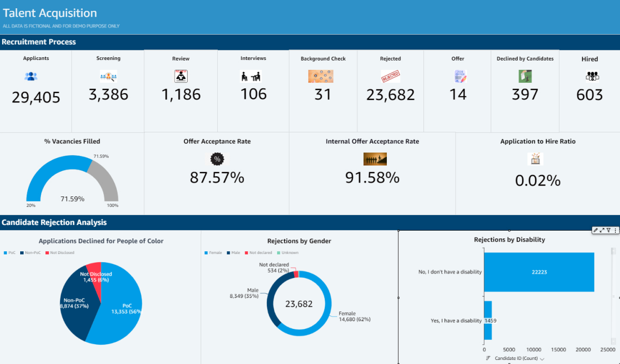Click the percent badge icon under Offer Acceptance Rate
620x364 pixels.
coord(217,159)
